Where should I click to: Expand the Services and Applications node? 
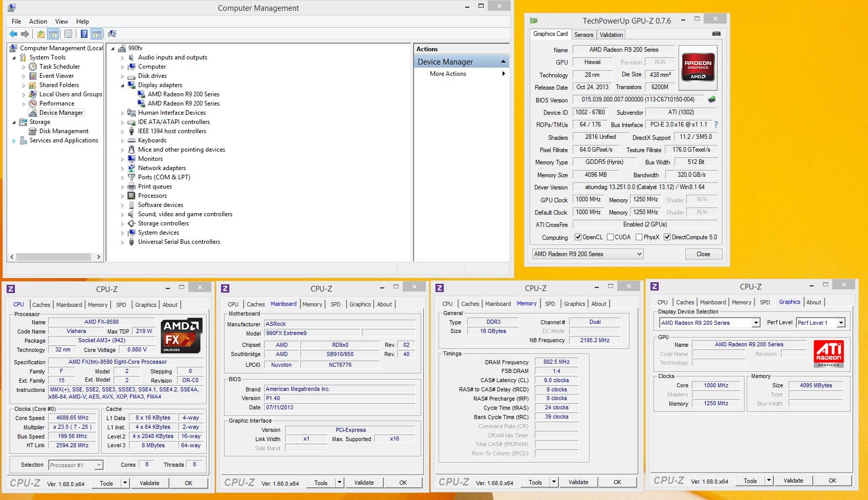click(14, 141)
